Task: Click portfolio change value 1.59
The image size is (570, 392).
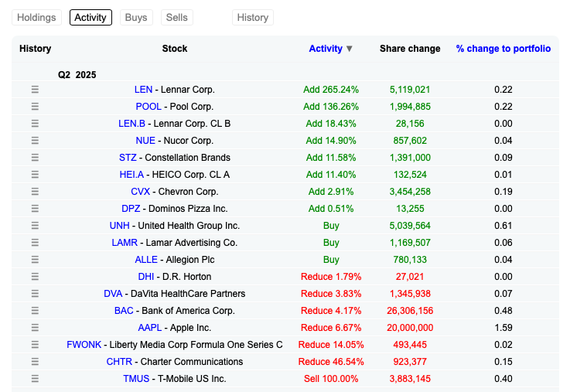Action: click(x=503, y=328)
